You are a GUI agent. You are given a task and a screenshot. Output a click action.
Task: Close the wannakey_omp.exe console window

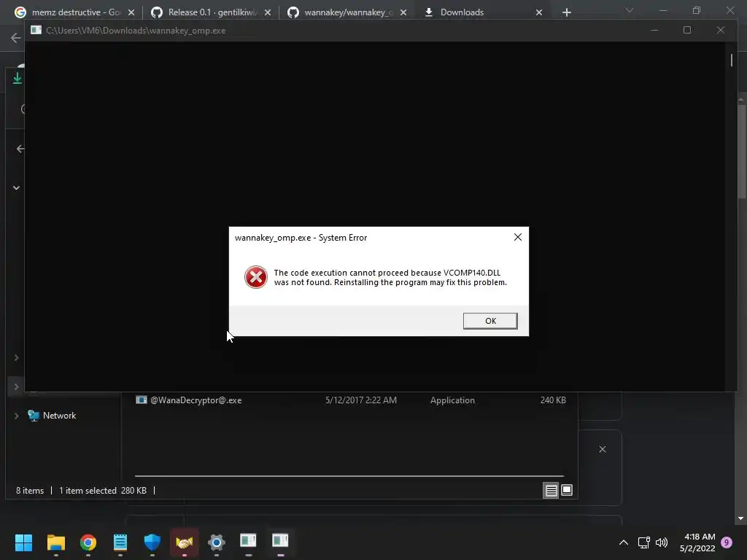pos(720,31)
